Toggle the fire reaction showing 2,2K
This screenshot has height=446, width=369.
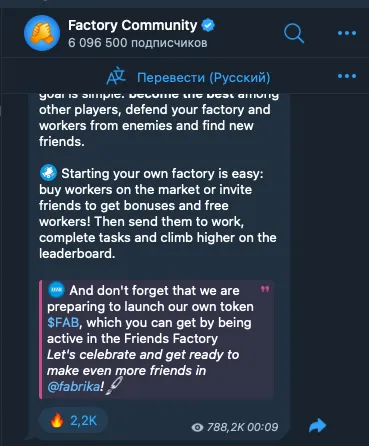(x=74, y=421)
